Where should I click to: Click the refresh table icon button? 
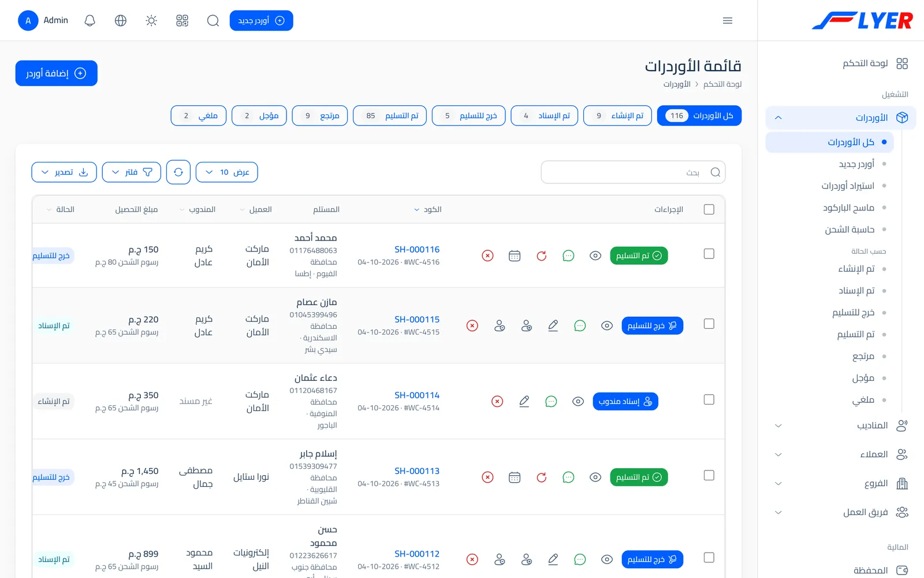coord(178,172)
